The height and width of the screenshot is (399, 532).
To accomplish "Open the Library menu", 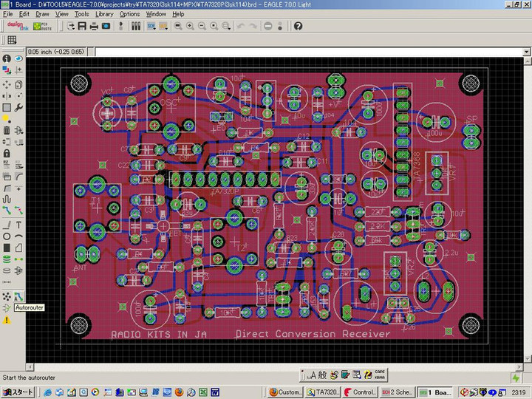I will click(x=104, y=14).
